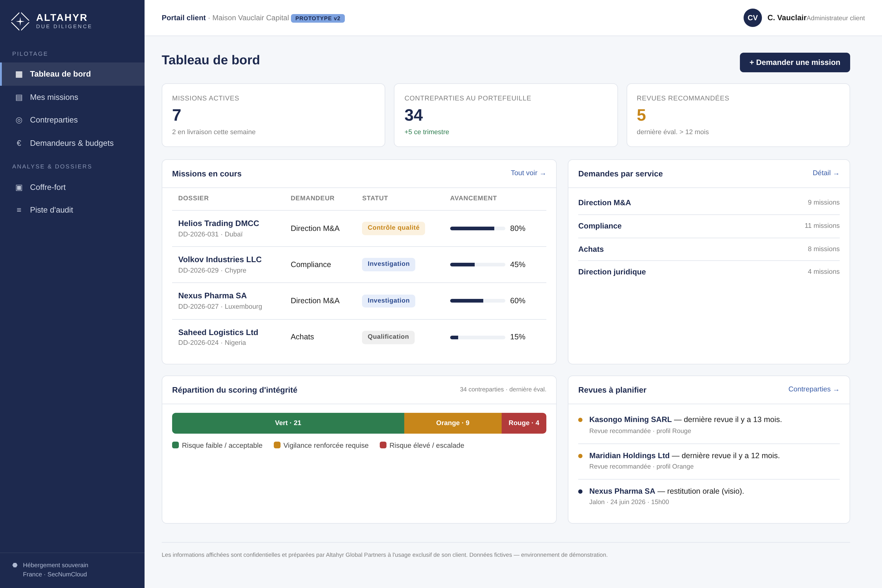Viewport: 882px width, 588px height.
Task: Click Portail client breadcrumb text
Action: point(184,18)
